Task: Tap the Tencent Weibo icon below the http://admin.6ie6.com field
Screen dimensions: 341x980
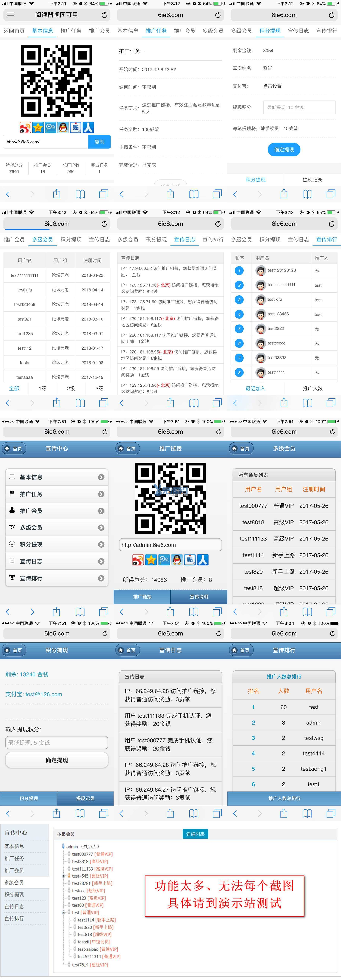Action: pyautogui.click(x=164, y=560)
